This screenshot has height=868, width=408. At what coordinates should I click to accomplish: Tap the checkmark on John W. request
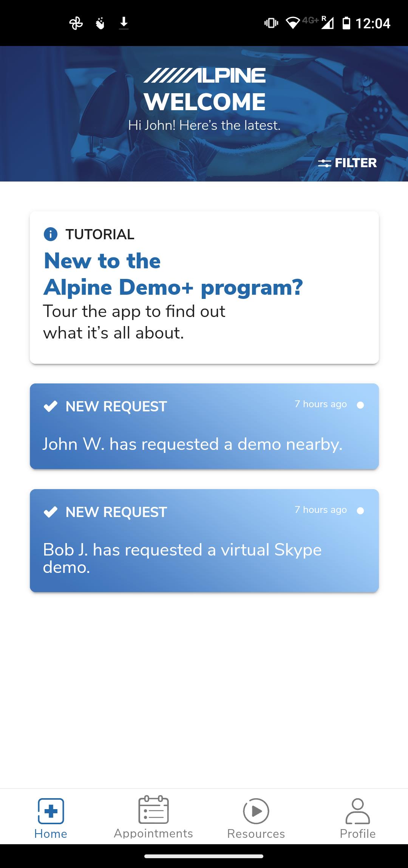pos(51,406)
